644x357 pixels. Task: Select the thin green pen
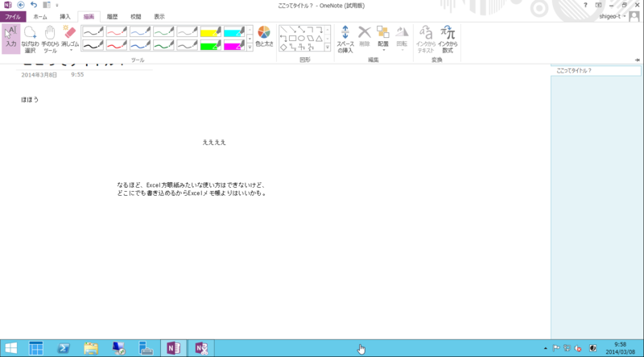tap(163, 31)
